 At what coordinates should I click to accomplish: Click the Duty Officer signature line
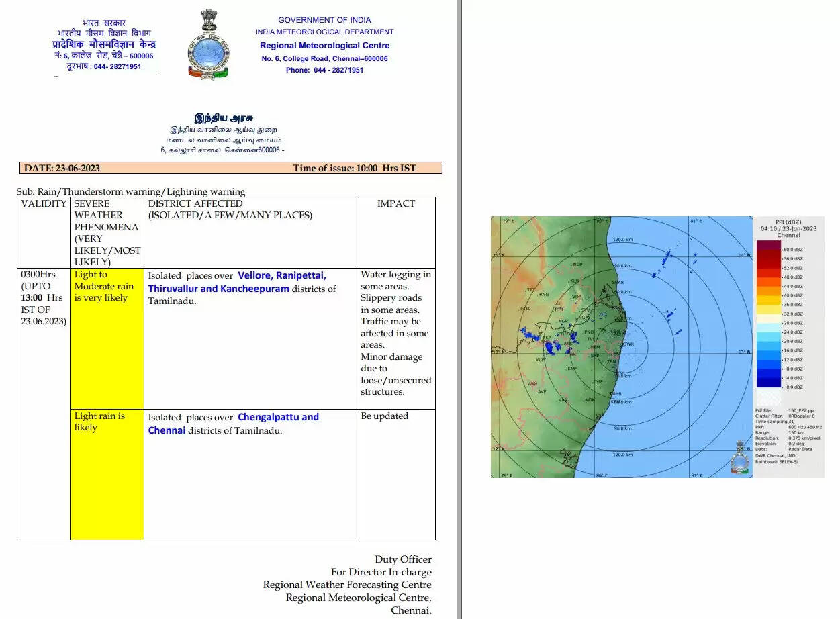[x=403, y=559]
